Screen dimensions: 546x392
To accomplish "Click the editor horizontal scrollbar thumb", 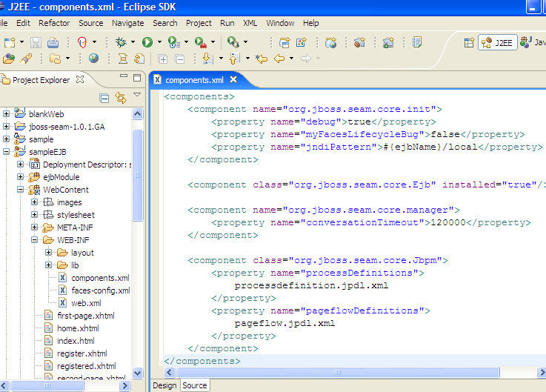I will [x=338, y=372].
